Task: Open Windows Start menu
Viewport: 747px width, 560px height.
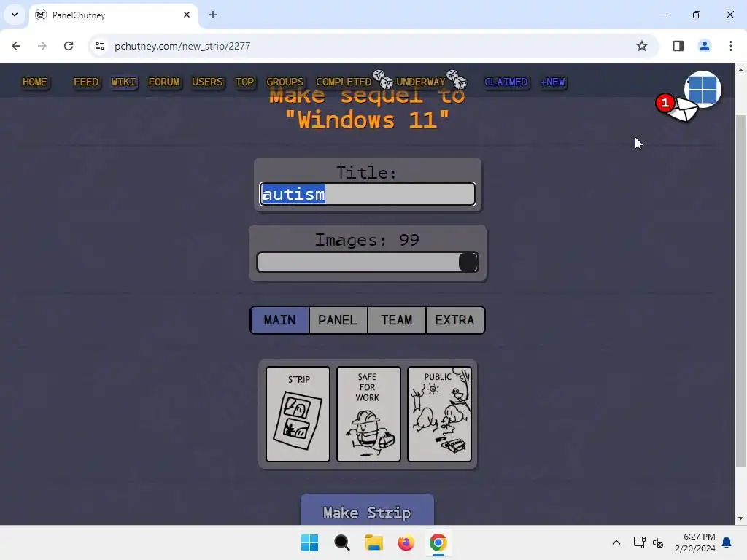Action: 309,542
